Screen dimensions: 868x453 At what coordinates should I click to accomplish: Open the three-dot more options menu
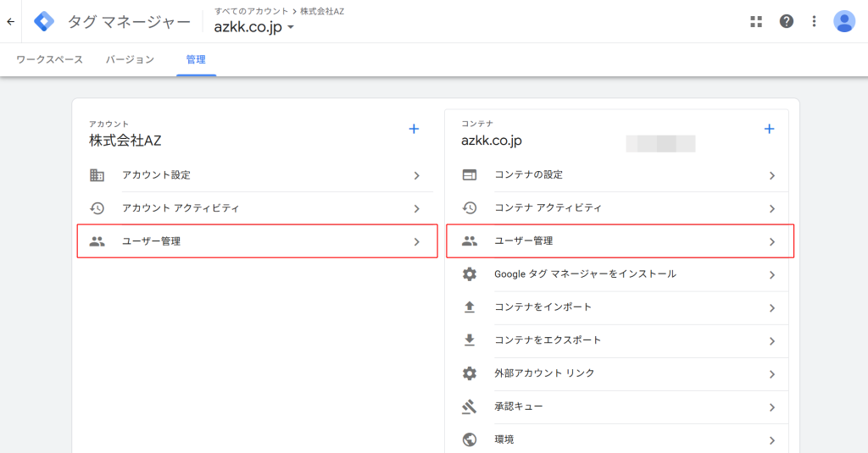coord(814,21)
